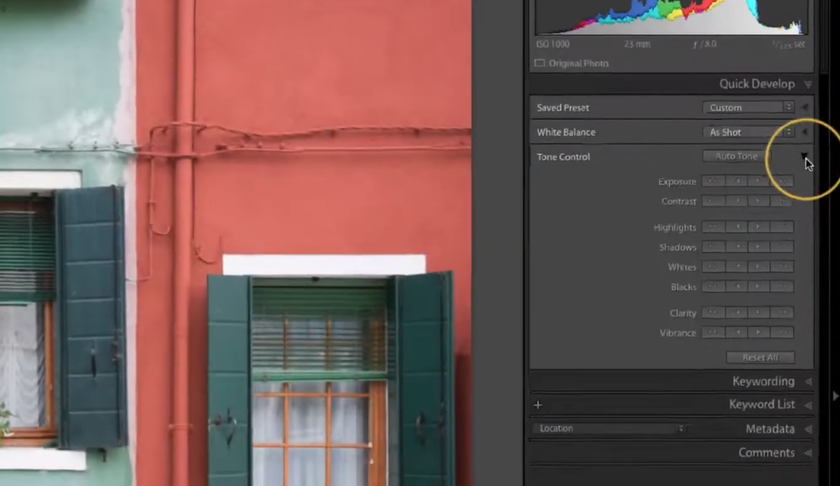Screen dimensions: 840x486
Task: Click the ISO 1000 readout
Action: (553, 44)
